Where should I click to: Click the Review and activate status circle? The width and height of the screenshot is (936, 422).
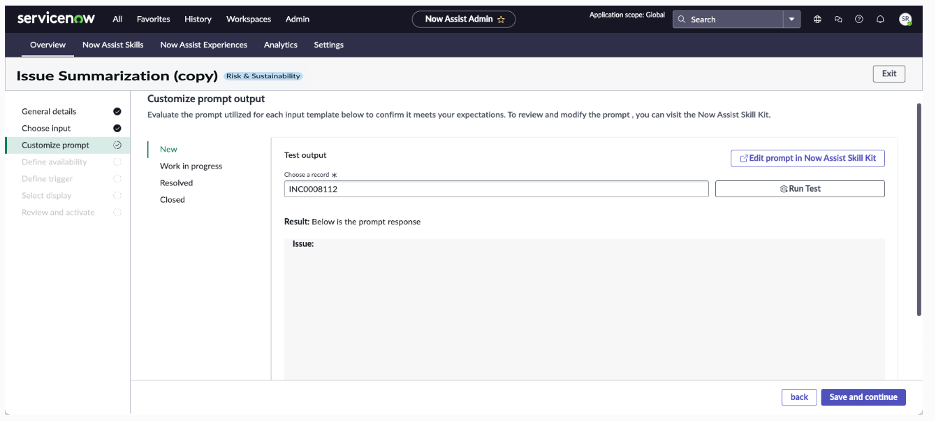tap(117, 212)
